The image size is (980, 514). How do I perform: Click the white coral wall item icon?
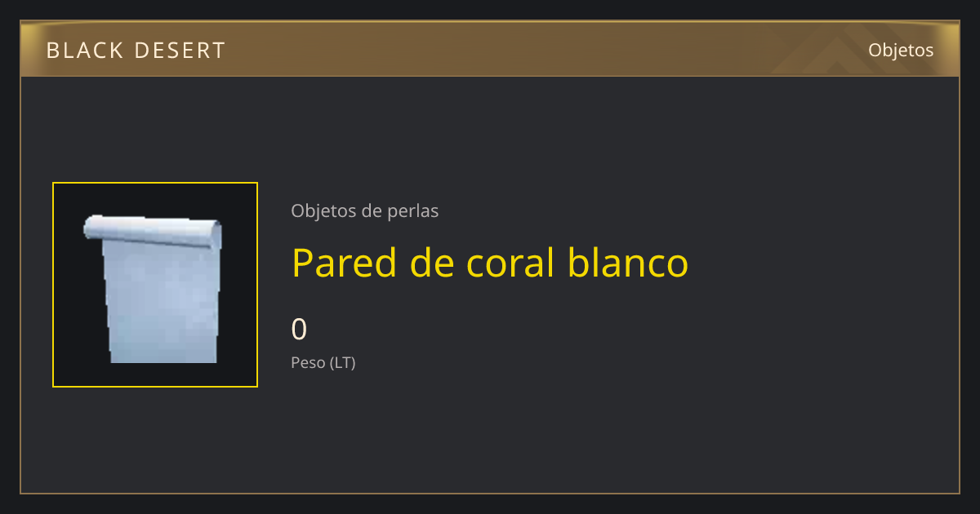pos(153,287)
